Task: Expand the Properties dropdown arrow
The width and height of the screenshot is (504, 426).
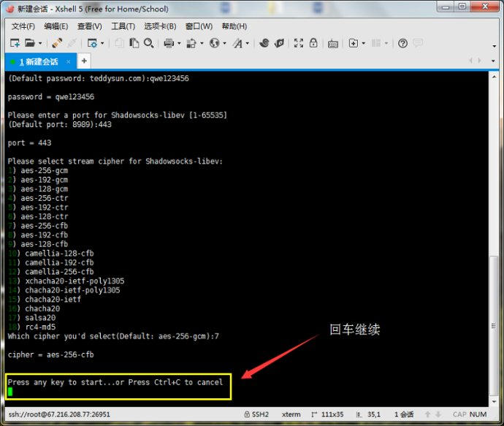Action: pyautogui.click(x=102, y=43)
